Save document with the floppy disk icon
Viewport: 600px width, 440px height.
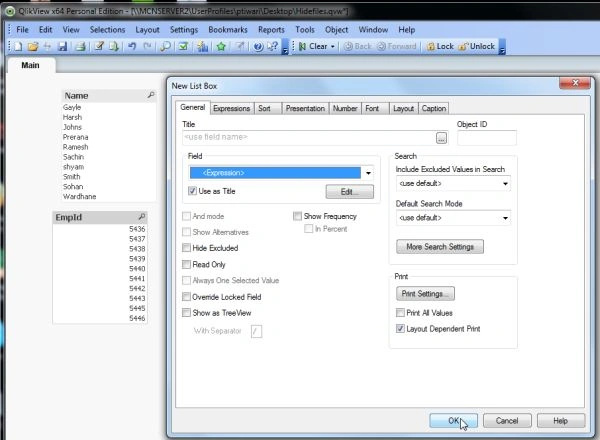point(62,46)
